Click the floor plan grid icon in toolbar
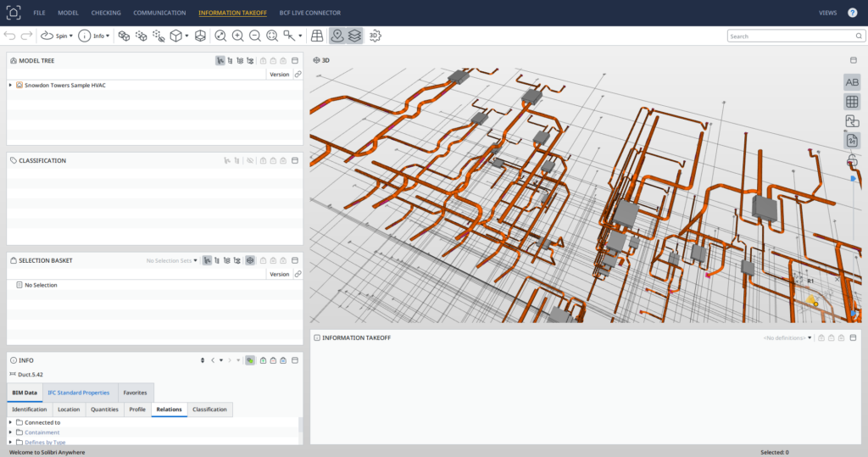This screenshot has width=868, height=457. pyautogui.click(x=317, y=36)
